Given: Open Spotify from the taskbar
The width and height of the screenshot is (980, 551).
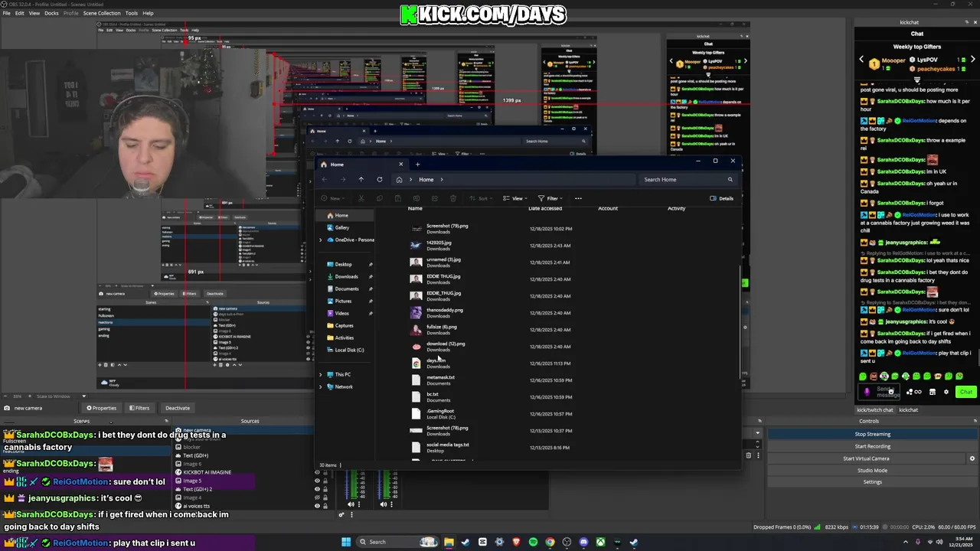Looking at the screenshot, I should tap(533, 542).
